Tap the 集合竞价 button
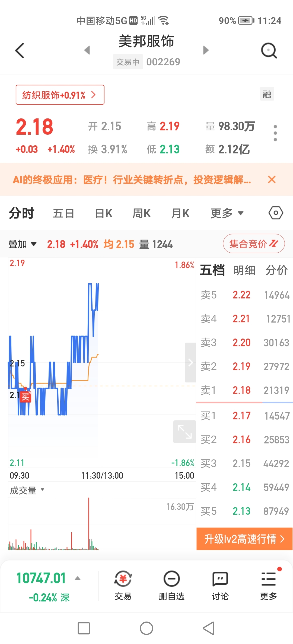The width and height of the screenshot is (293, 644). click(x=254, y=244)
